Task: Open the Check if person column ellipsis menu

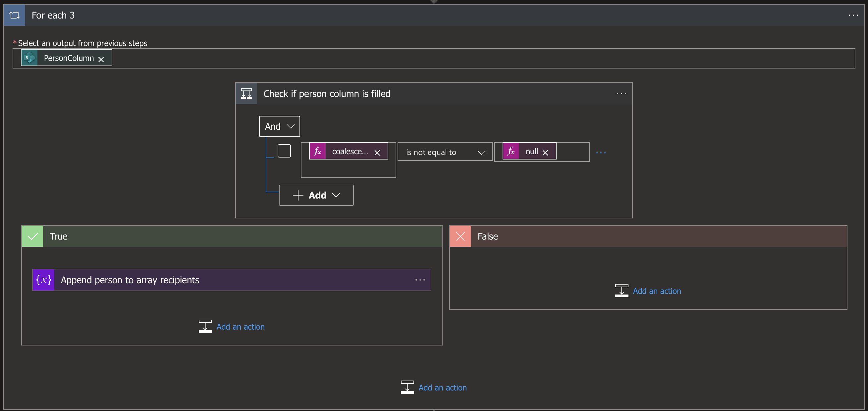Action: click(x=621, y=94)
